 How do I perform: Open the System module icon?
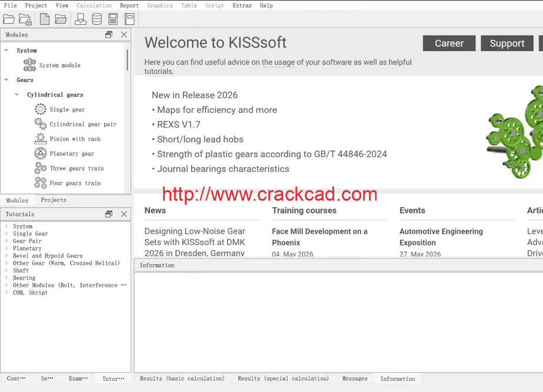coord(29,65)
